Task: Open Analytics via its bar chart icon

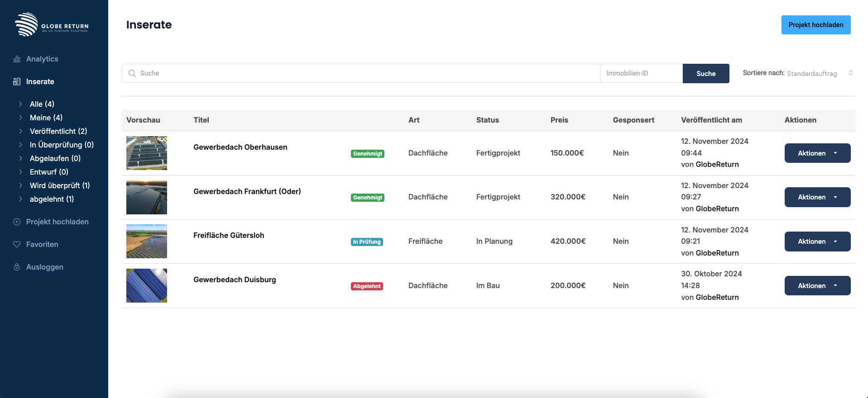Action: coord(17,59)
